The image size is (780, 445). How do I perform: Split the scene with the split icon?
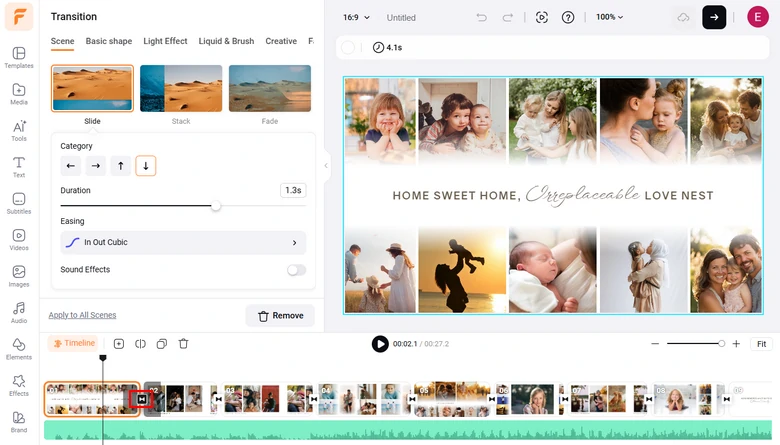click(x=140, y=344)
